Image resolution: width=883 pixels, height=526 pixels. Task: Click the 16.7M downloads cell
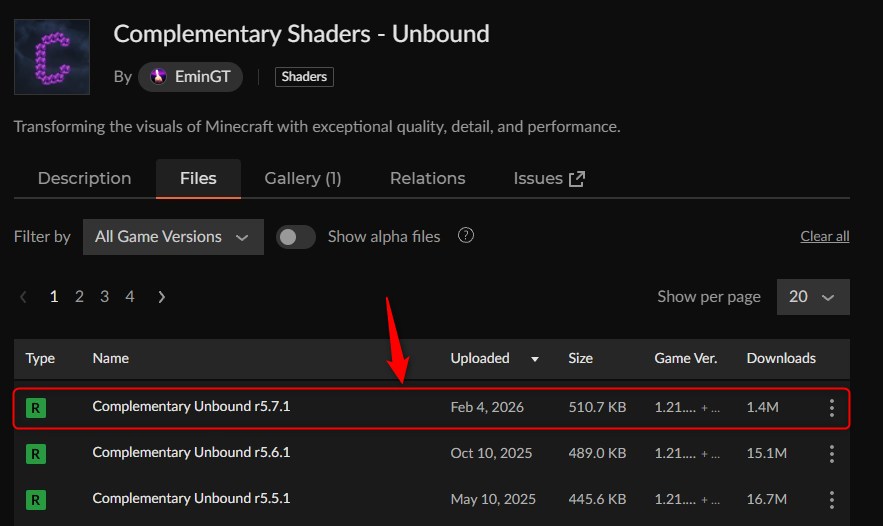pos(766,500)
